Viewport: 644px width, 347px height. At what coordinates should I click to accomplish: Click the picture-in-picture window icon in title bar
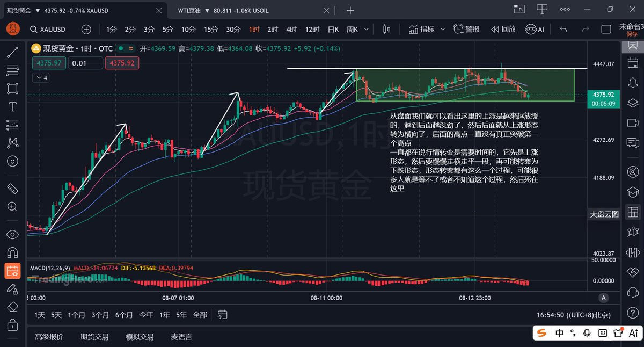(519, 9)
